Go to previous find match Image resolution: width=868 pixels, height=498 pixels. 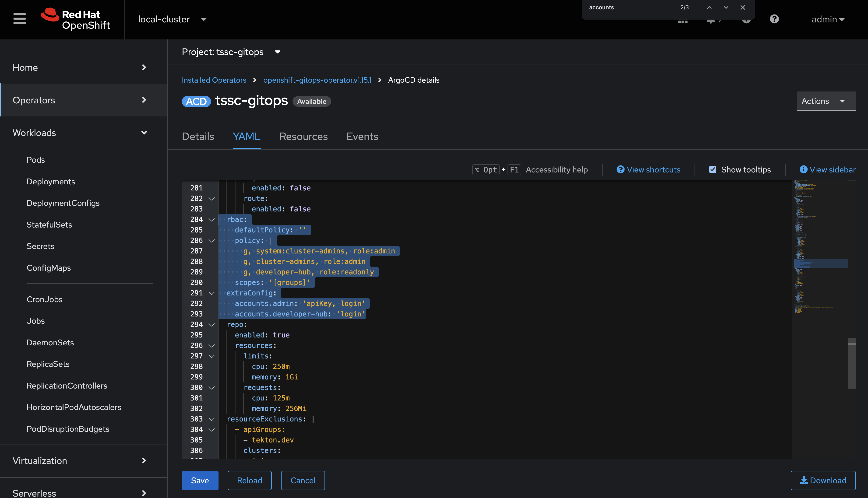coord(709,7)
